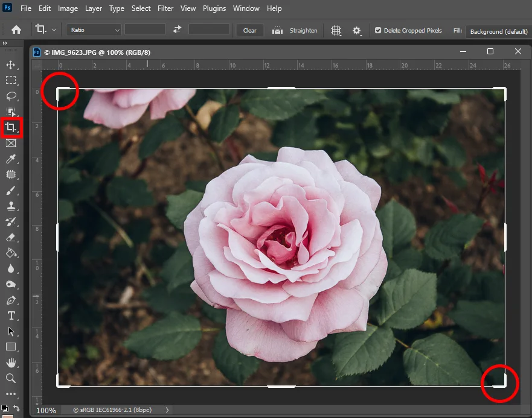Select the Rectangular Marquee tool

click(x=11, y=80)
